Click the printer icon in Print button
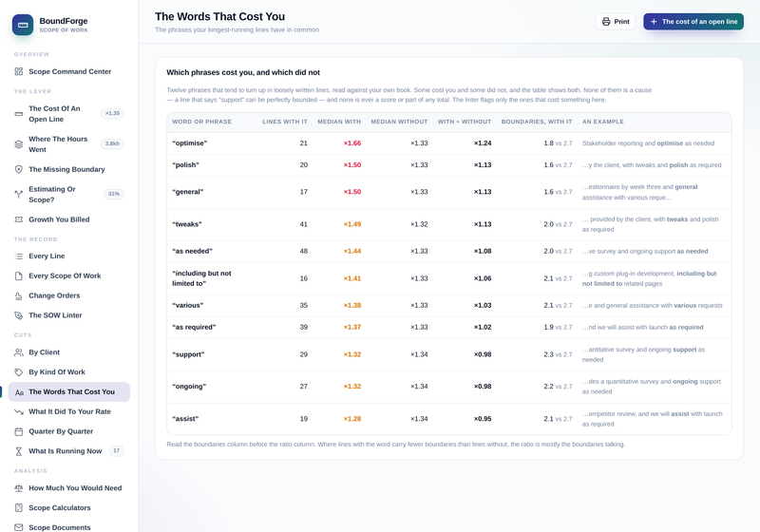Viewport: 760px width, 532px height. [606, 21]
